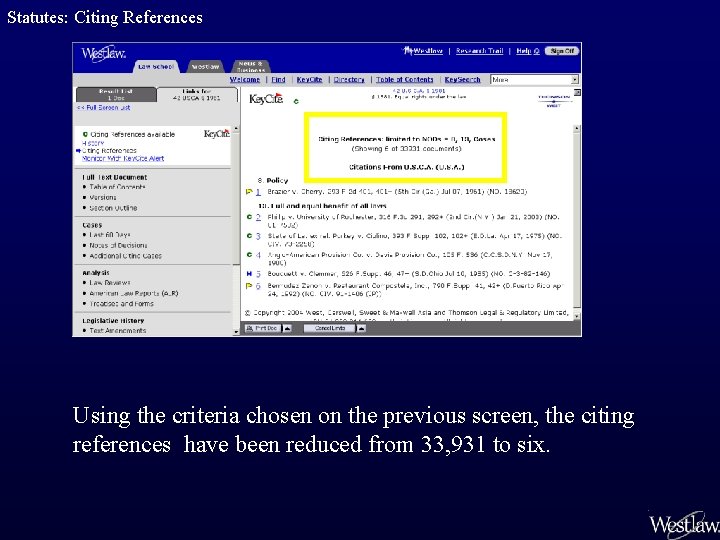Click the green C icon beside result 3
The image size is (720, 540).
pos(249,236)
